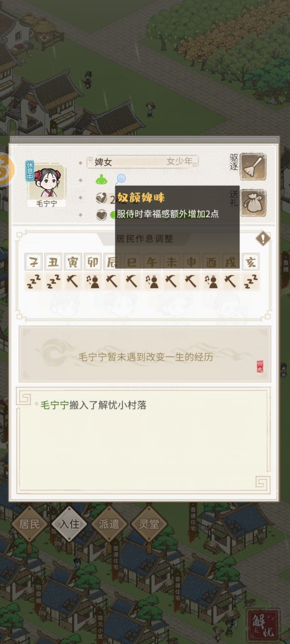Screen dimensions: 290x644
Task: Open the 居民 residents tab
Action: 30,524
